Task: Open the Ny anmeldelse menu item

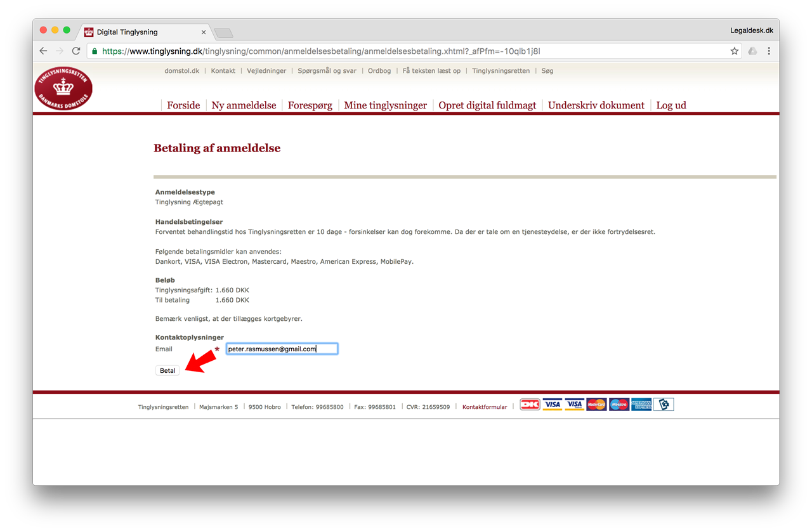Action: 244,105
